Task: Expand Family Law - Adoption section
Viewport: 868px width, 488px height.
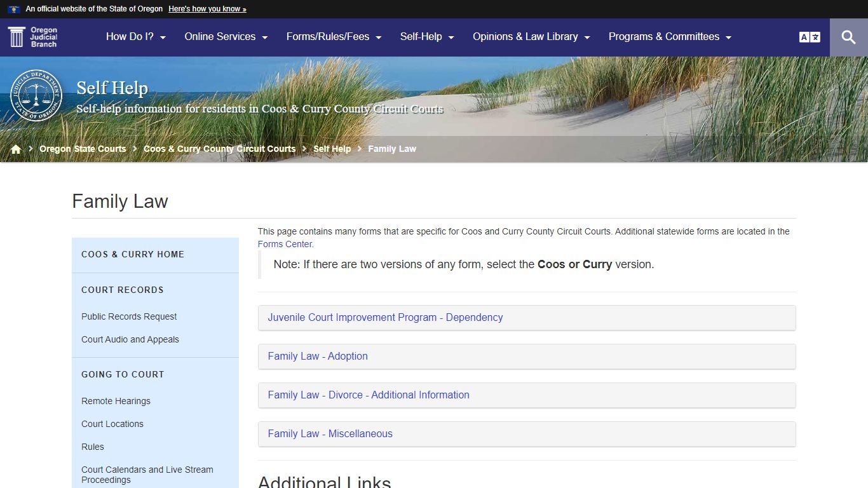Action: 527,356
